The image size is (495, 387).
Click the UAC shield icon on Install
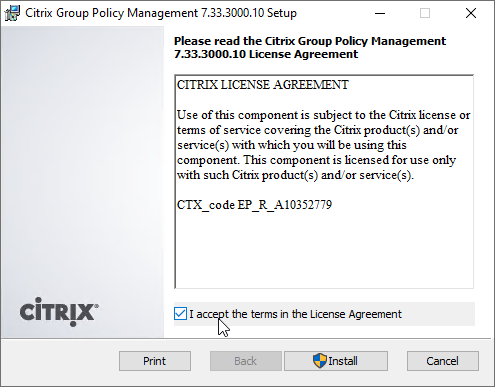[x=320, y=361]
